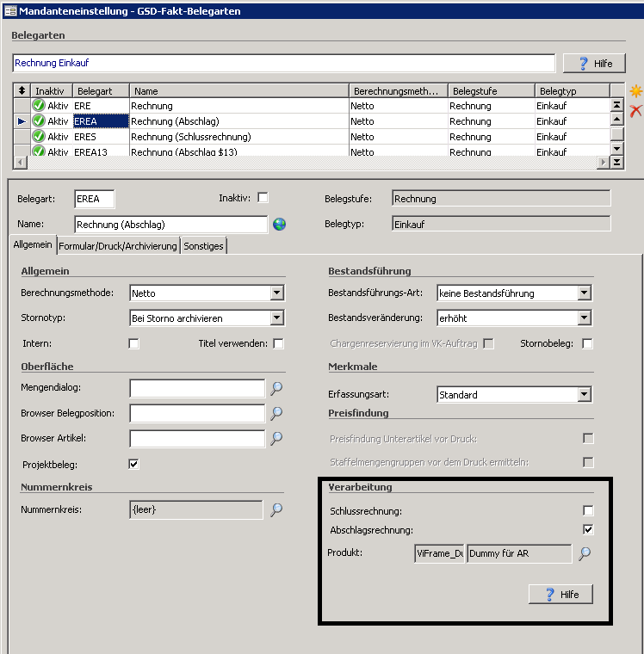644x654 pixels.
Task: Open the Bestandsveränderung dropdown
Action: pos(585,318)
